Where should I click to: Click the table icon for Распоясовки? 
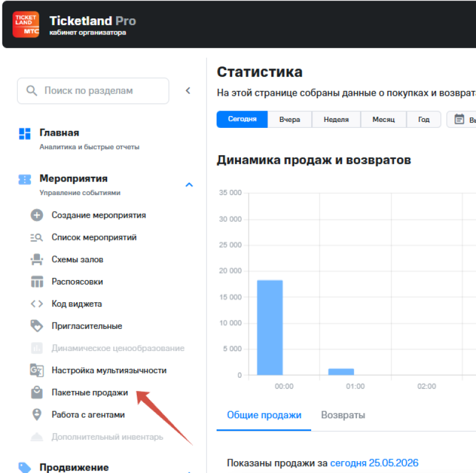37,282
